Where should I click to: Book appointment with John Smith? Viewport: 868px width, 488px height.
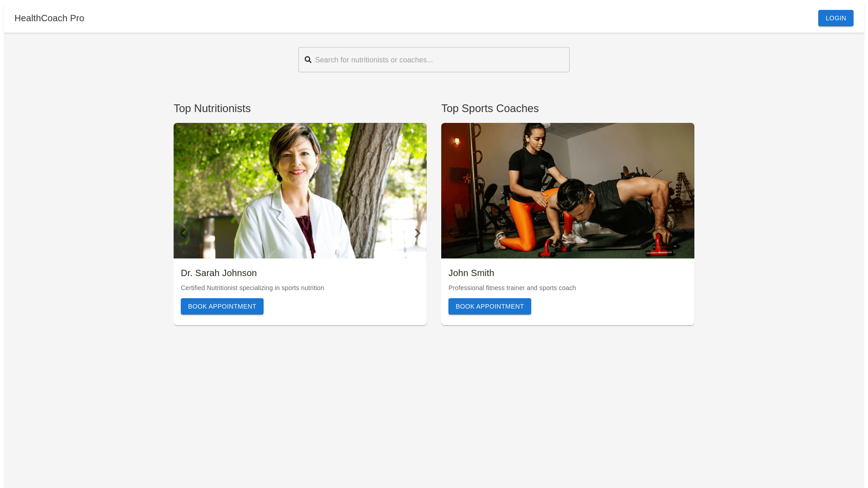490,306
